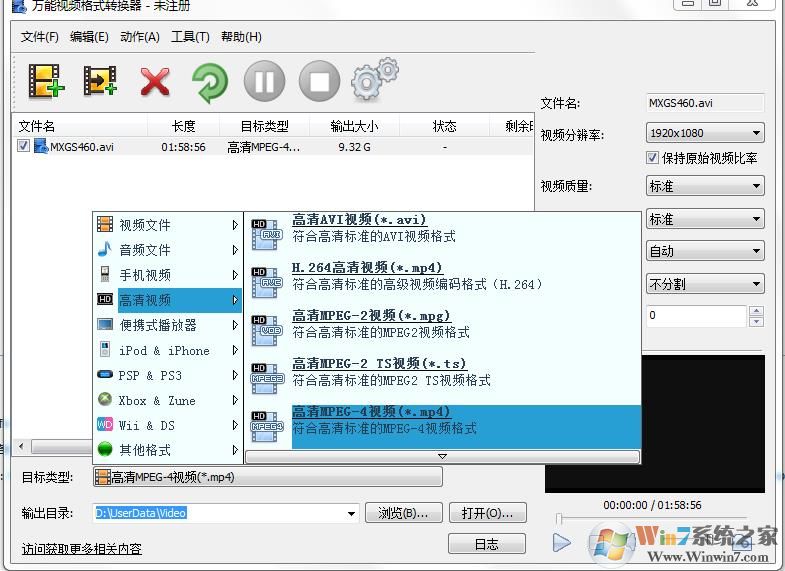785x571 pixels.
Task: Click the MXGS460.avi file icon in list
Action: point(41,146)
